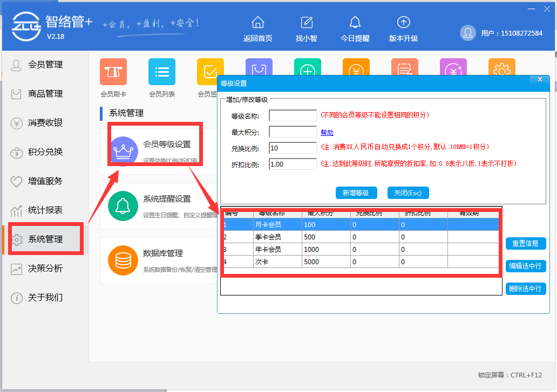This screenshot has height=392, width=557.
Task: Click the purple crown 会员等级设置 icon
Action: point(123,151)
